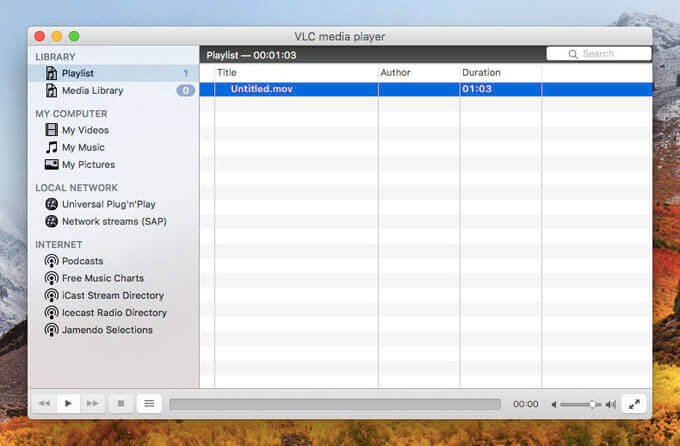Click the iCast Stream Directory icon
680x446 pixels.
click(x=51, y=295)
